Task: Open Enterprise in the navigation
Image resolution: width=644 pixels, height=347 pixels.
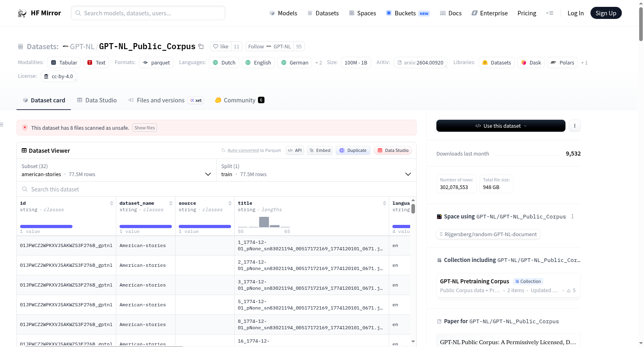Action: tap(490, 13)
